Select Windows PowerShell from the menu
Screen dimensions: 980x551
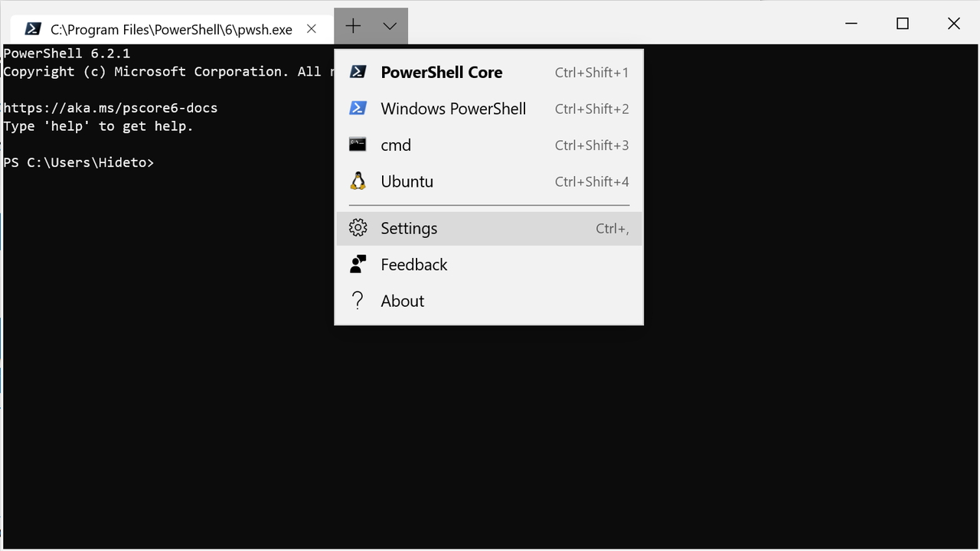453,108
